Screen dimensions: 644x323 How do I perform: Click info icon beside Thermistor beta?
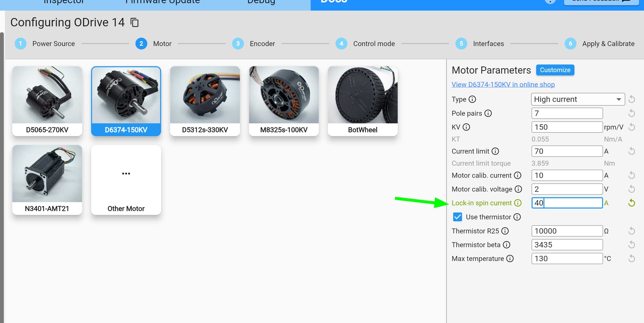pyautogui.click(x=506, y=245)
